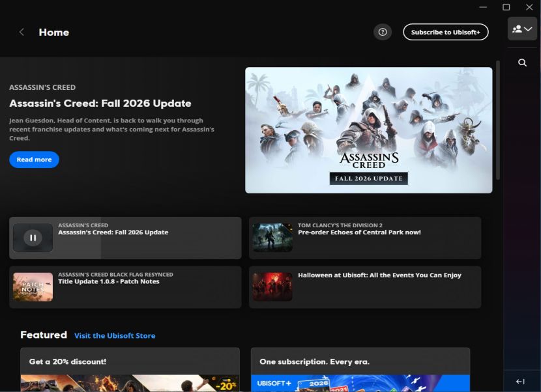The image size is (541, 392).
Task: Open the search magnifier icon
Action: pyautogui.click(x=522, y=63)
